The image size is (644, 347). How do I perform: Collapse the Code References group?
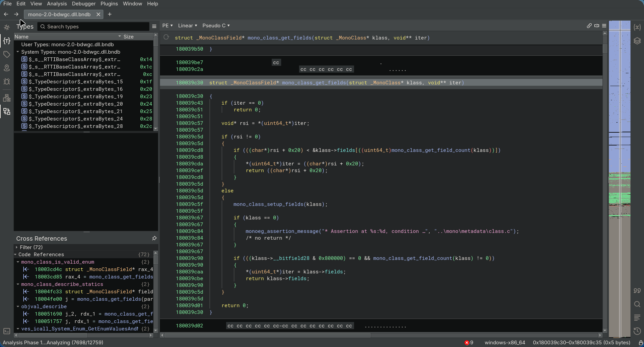(x=16, y=255)
